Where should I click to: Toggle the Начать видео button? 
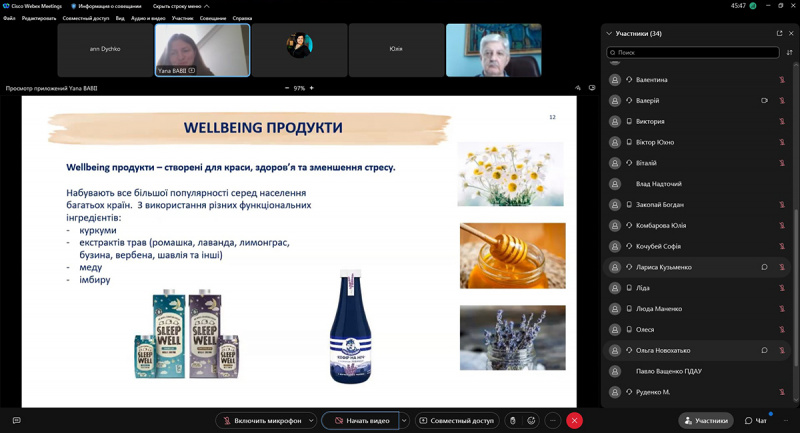click(361, 420)
